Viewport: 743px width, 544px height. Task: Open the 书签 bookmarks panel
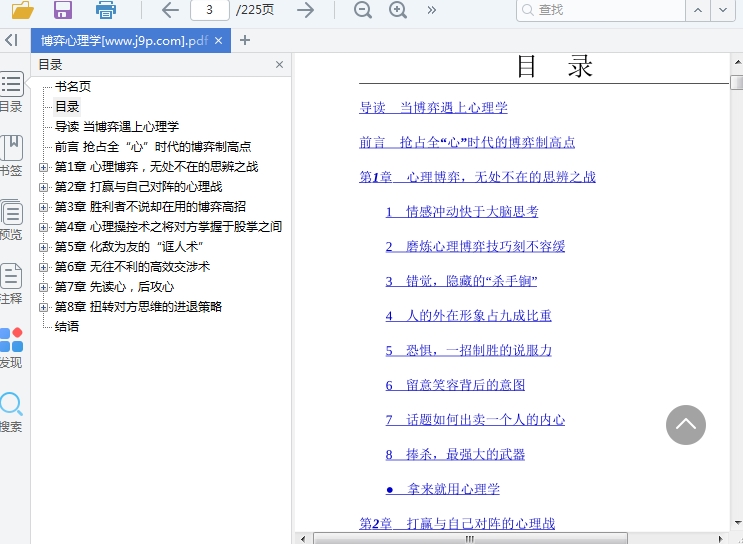[11, 155]
